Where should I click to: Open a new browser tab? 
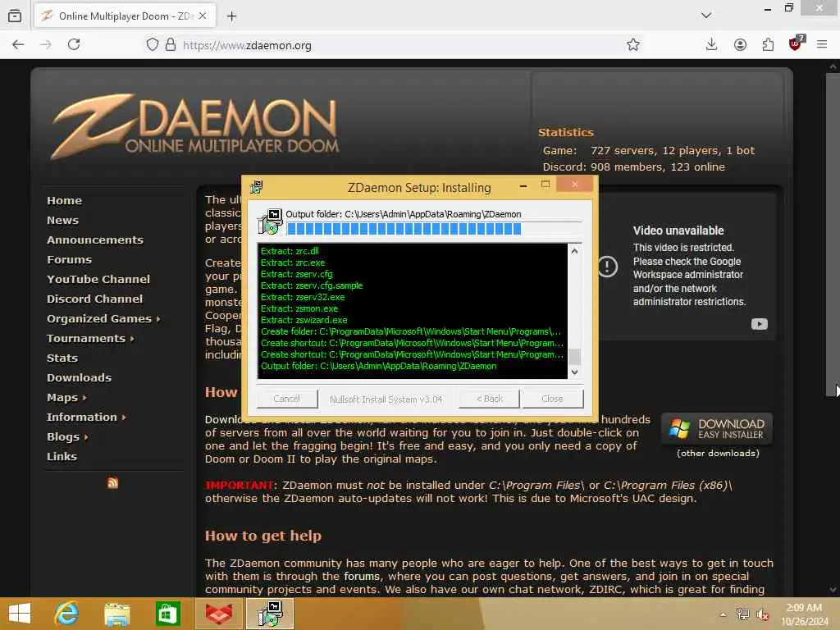pos(231,16)
